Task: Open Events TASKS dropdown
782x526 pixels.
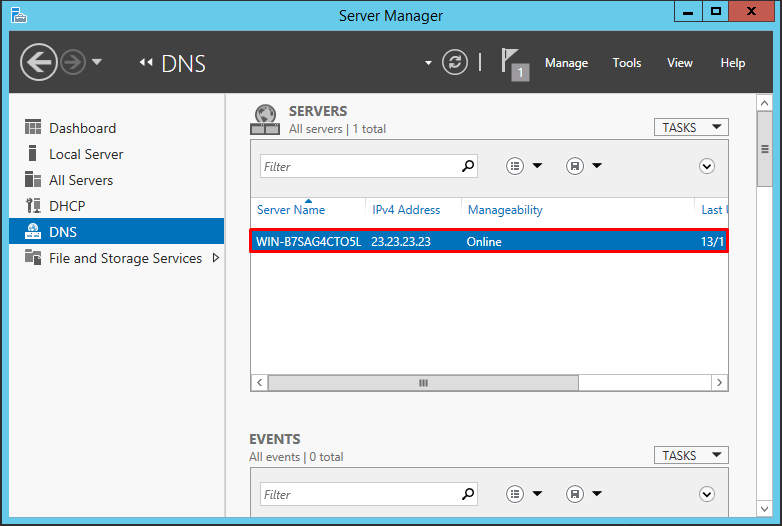Action: (691, 455)
